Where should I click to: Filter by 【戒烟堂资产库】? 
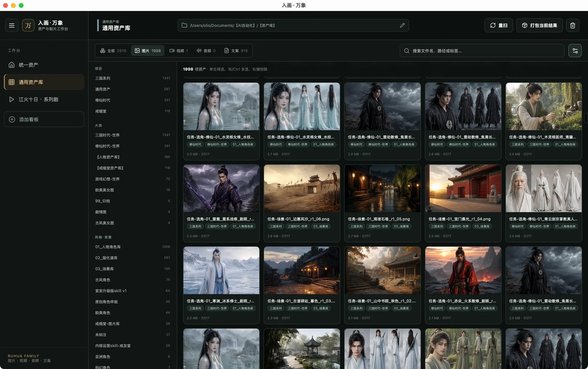[133, 168]
